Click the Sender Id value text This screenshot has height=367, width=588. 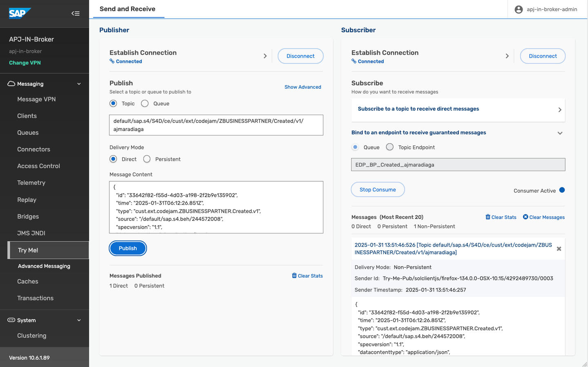tap(468, 278)
